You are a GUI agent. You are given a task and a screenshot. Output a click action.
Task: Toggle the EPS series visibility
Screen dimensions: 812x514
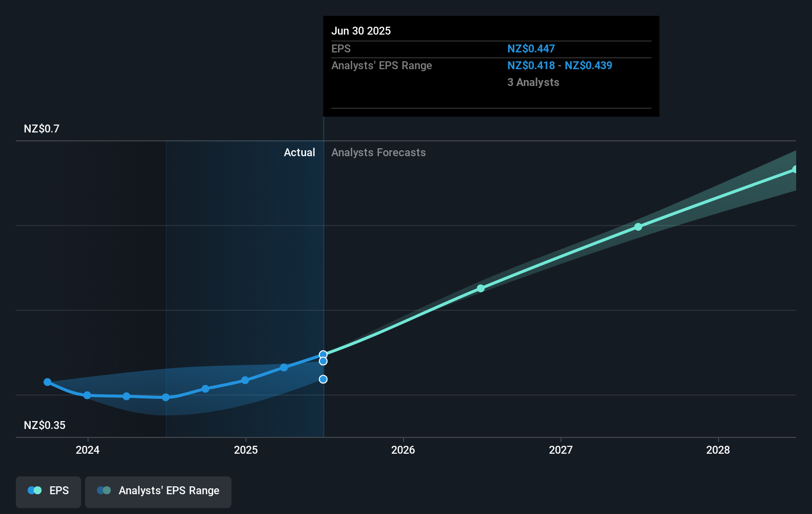(48, 492)
